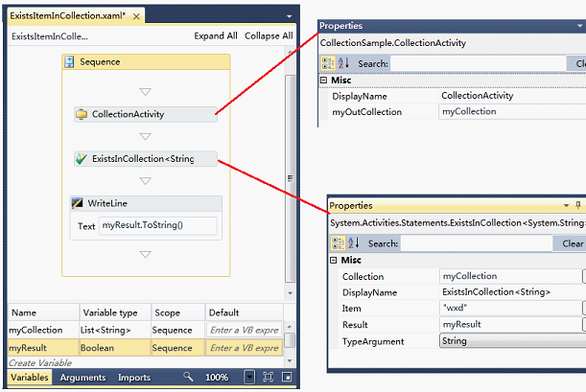Click the Item value field "wxd"
The image size is (586, 392).
point(510,308)
